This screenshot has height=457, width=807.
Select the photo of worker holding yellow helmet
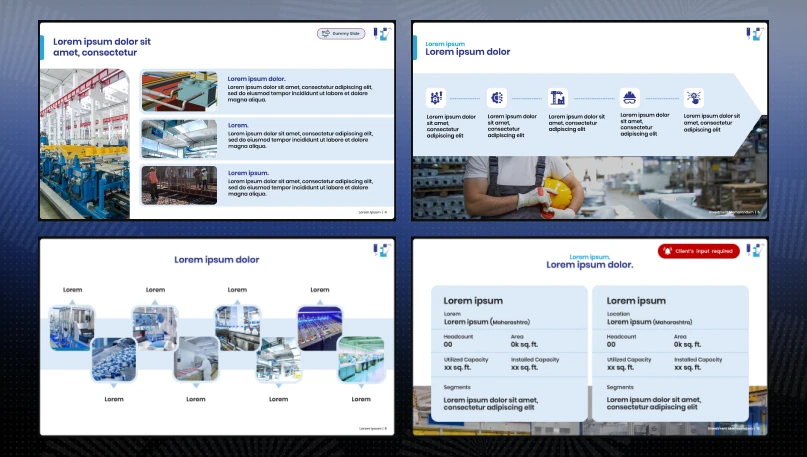590,187
